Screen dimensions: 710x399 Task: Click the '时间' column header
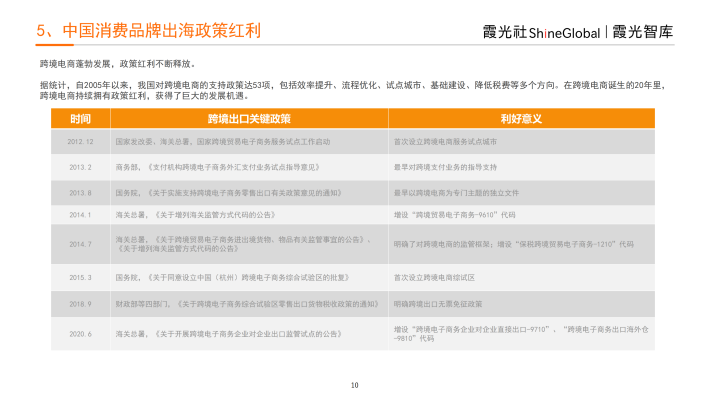tap(81, 119)
